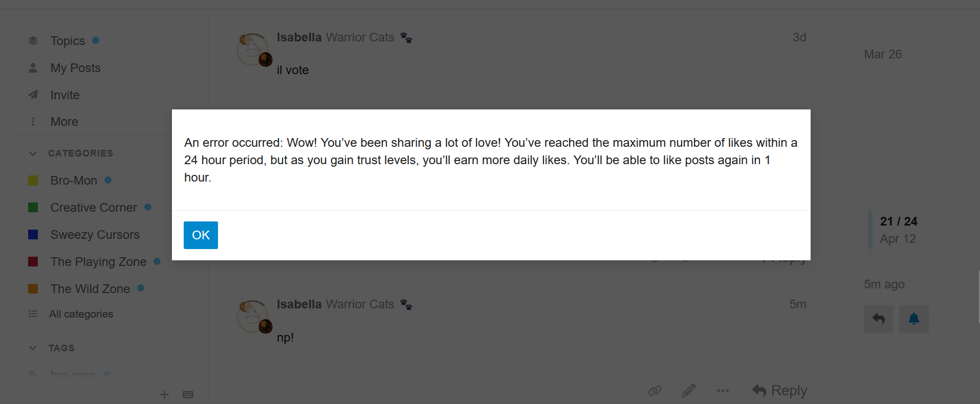Click the reply arrow icon in the timeline
The height and width of the screenshot is (404, 980).
coord(878,319)
